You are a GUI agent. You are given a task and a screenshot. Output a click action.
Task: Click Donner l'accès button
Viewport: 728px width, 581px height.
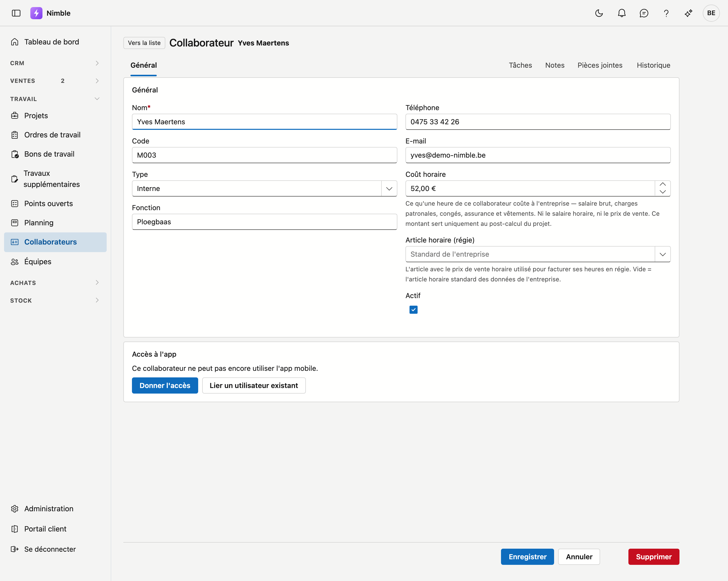point(165,385)
